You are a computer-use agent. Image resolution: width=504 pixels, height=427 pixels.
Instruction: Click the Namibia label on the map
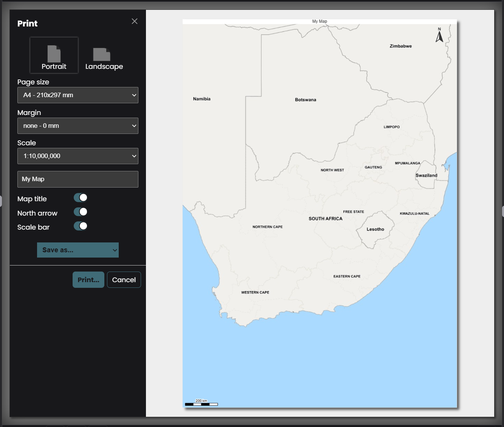coord(202,99)
